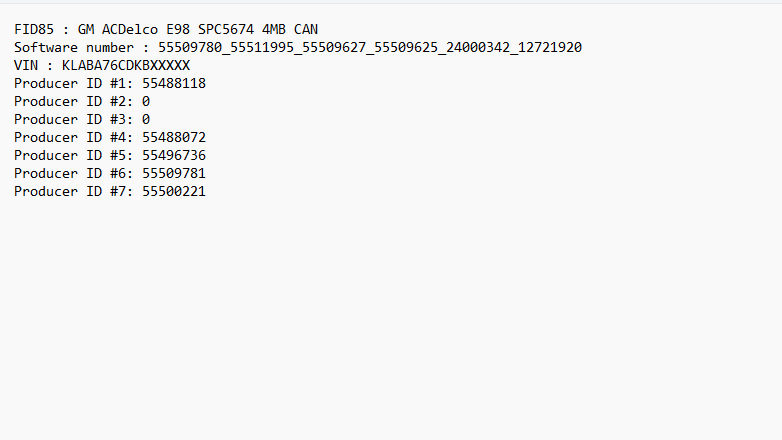Click the value 55488072
The height and width of the screenshot is (440, 782).
tap(174, 137)
